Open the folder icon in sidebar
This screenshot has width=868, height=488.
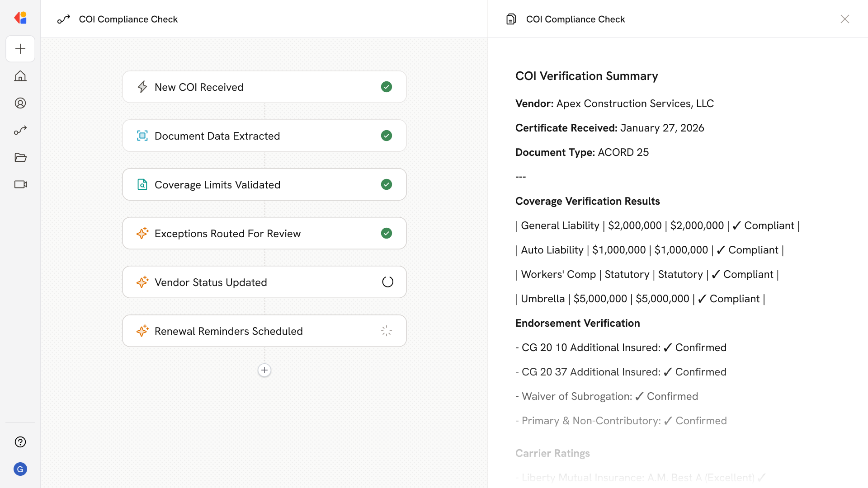click(20, 157)
